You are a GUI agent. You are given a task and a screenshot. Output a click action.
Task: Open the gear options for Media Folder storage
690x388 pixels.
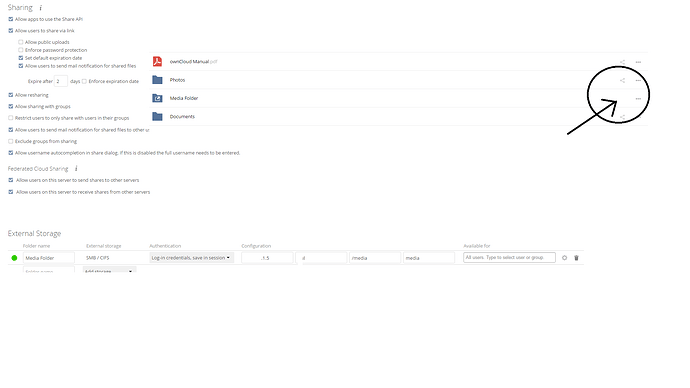[x=565, y=258]
